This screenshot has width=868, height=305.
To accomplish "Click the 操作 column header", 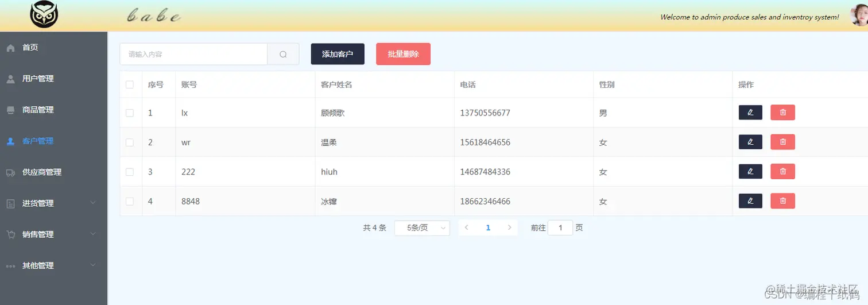I will (x=746, y=84).
